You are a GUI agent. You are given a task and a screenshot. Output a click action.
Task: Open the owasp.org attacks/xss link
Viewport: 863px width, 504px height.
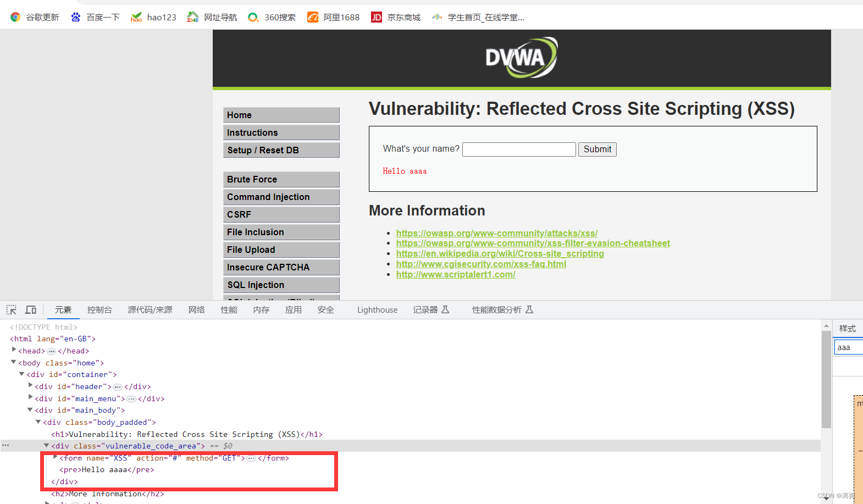[x=497, y=233]
